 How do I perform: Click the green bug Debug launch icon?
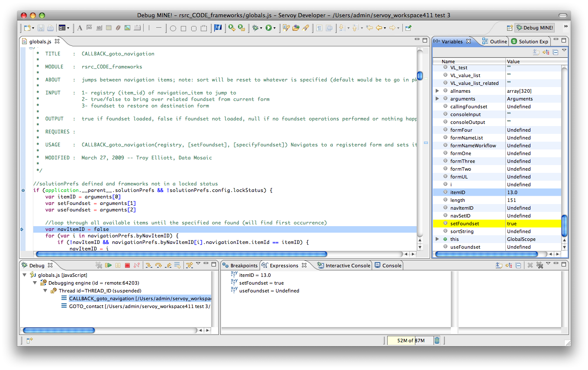coord(256,28)
